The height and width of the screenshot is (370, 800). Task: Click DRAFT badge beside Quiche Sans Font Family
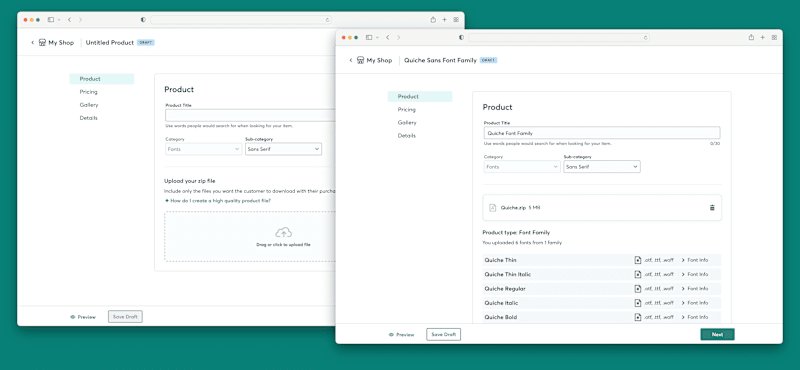(488, 60)
